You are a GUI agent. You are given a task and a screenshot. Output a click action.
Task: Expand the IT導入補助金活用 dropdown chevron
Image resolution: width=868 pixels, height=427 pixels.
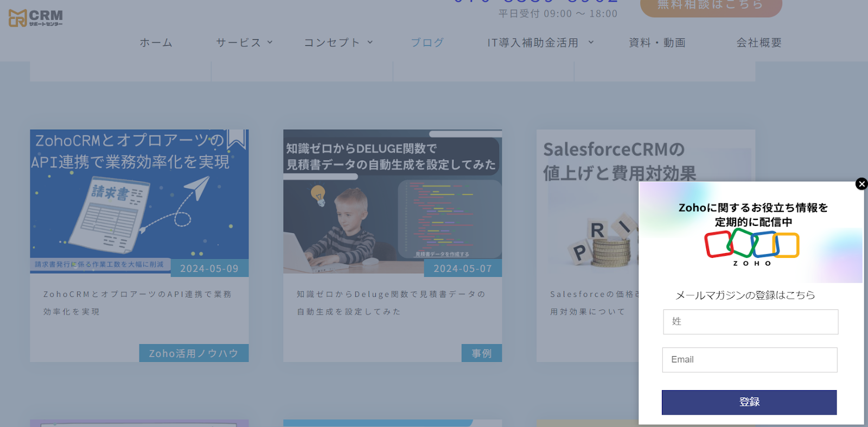pos(591,42)
